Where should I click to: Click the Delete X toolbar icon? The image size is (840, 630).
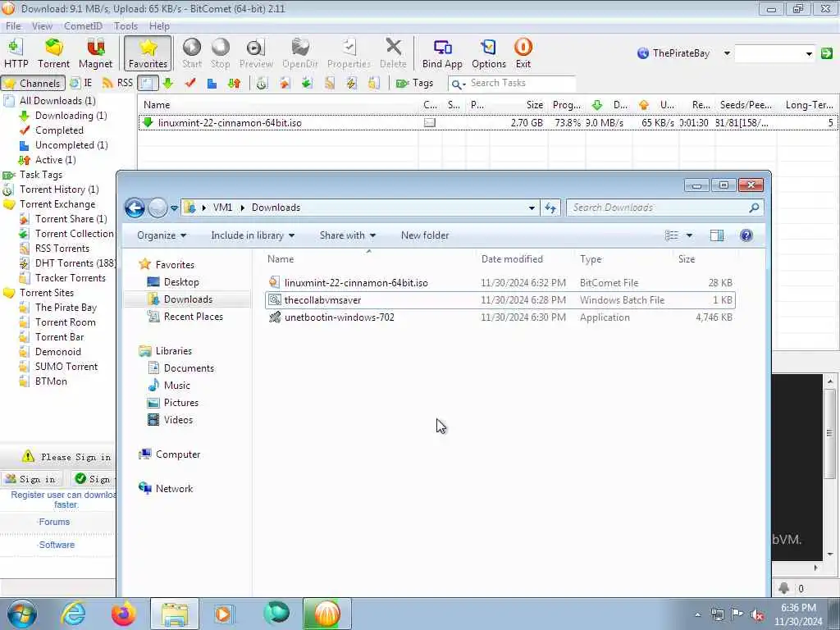click(x=393, y=53)
